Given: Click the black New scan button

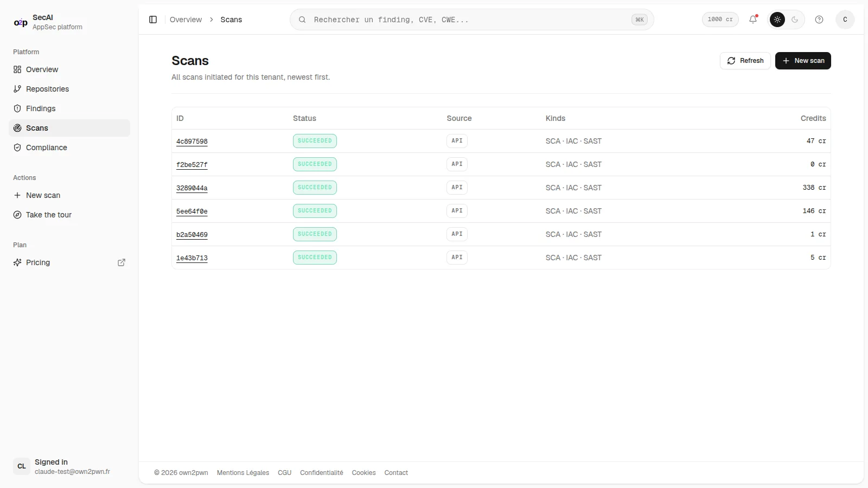Looking at the screenshot, I should pos(803,61).
